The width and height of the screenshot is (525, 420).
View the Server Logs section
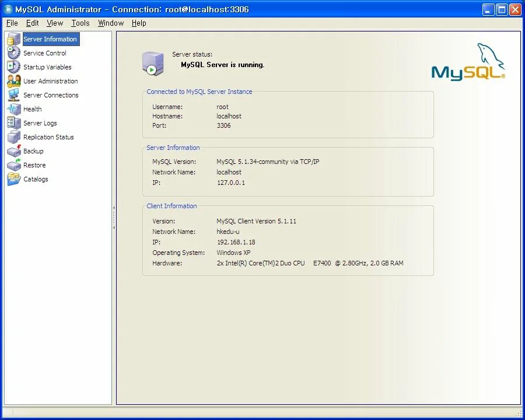pos(40,123)
